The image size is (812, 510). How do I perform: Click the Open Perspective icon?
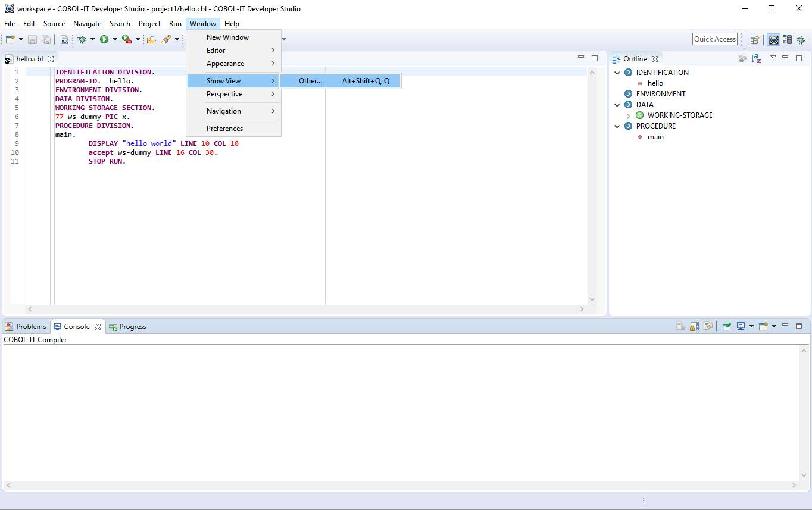pos(754,40)
